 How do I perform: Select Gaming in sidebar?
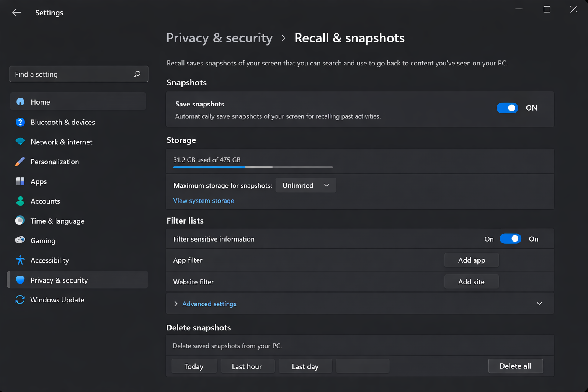[78, 240]
